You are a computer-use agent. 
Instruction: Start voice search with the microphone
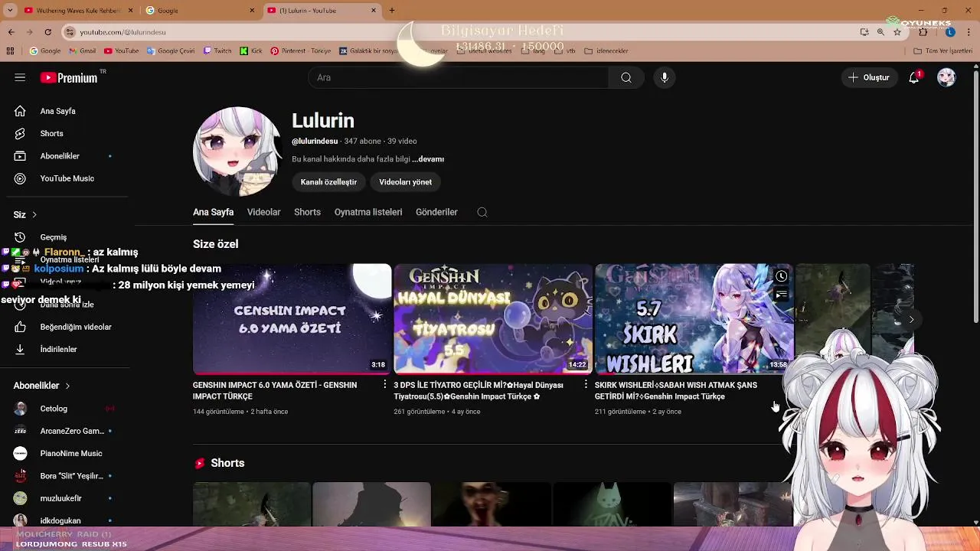tap(665, 77)
